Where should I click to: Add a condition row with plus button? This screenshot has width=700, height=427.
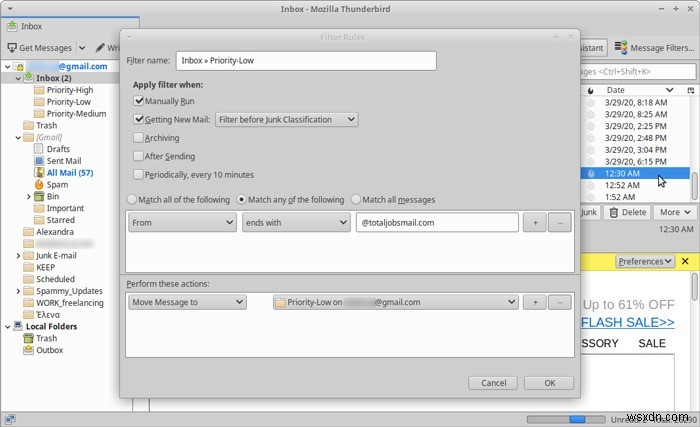[x=535, y=222]
